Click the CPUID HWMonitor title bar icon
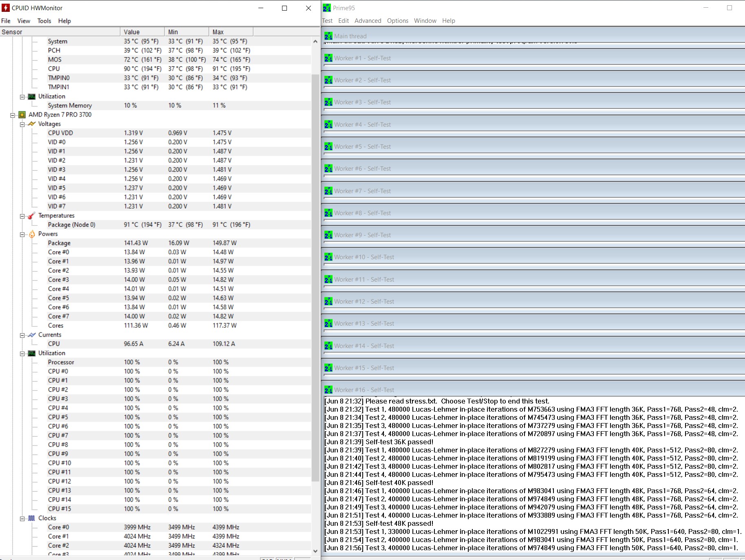 click(6, 8)
